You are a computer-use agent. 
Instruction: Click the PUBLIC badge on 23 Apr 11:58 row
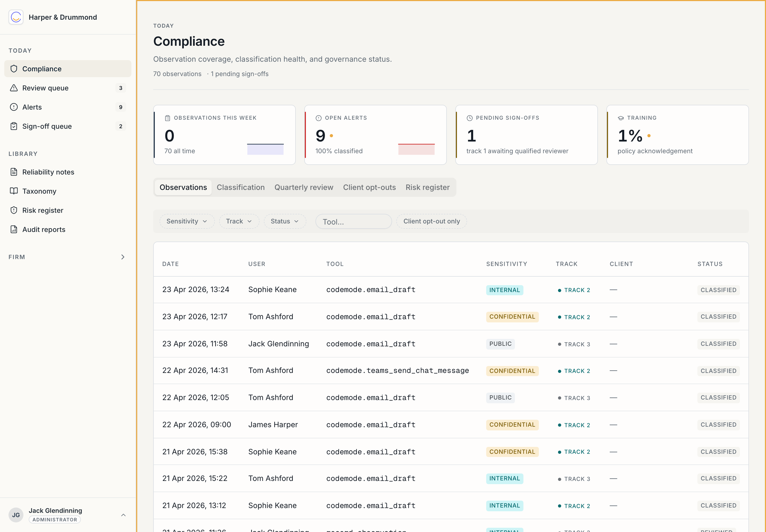point(500,344)
